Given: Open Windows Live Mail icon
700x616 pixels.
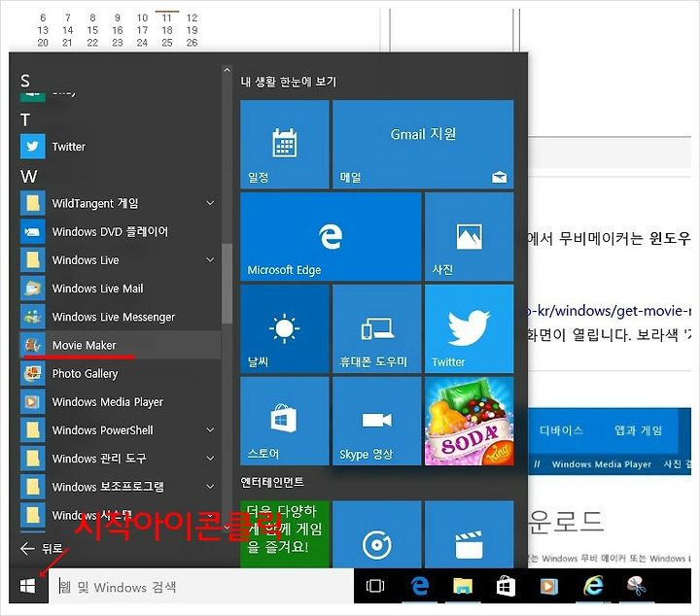Looking at the screenshot, I should pos(33,289).
